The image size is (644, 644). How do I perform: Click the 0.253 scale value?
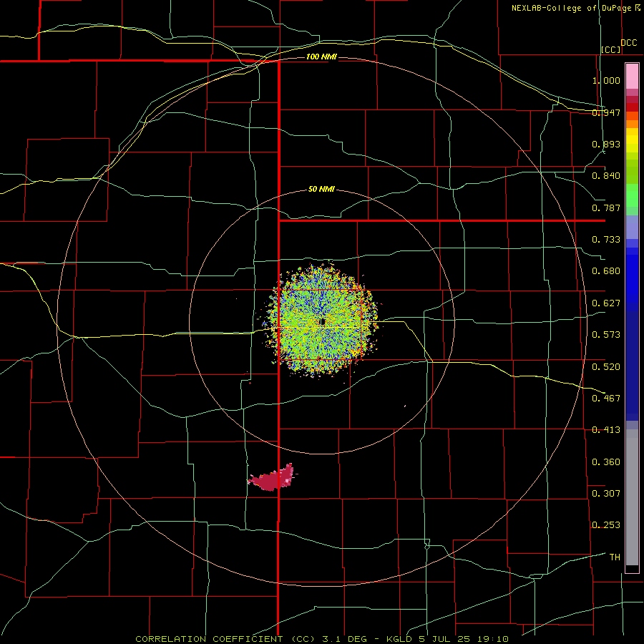point(606,525)
